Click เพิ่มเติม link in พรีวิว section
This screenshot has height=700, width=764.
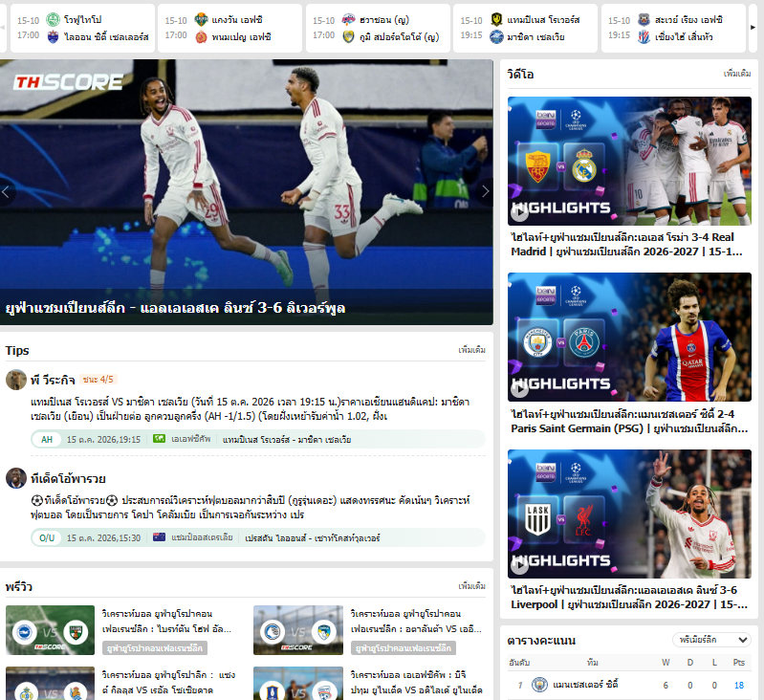[x=471, y=586]
